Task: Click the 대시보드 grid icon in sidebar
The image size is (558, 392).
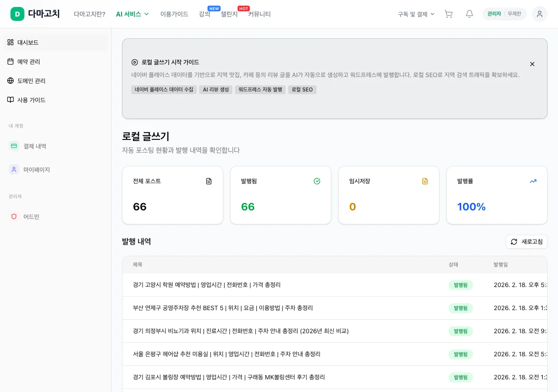Action: [10, 42]
